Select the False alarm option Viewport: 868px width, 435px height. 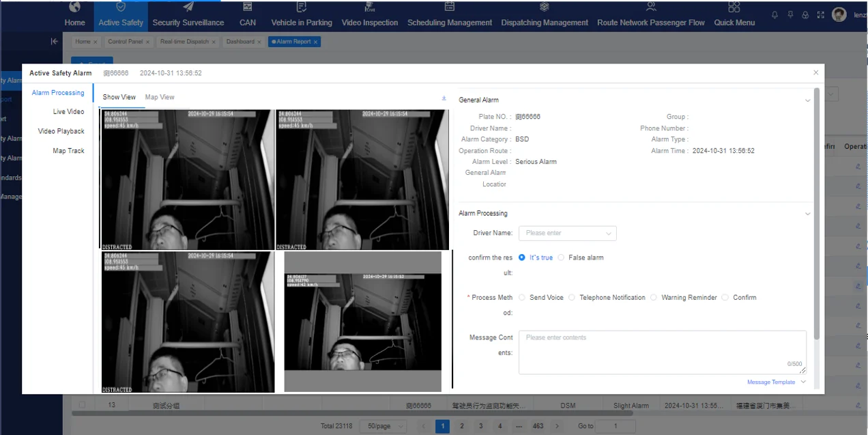561,257
